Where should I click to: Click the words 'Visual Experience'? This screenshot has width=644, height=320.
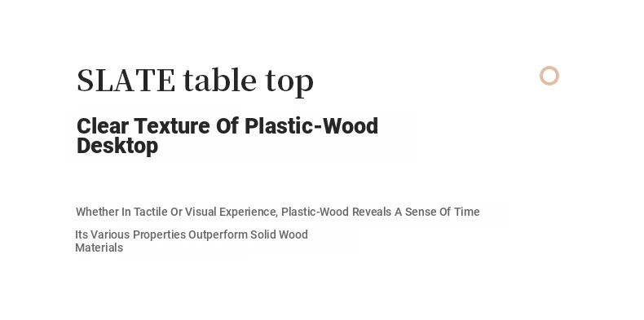232,212
